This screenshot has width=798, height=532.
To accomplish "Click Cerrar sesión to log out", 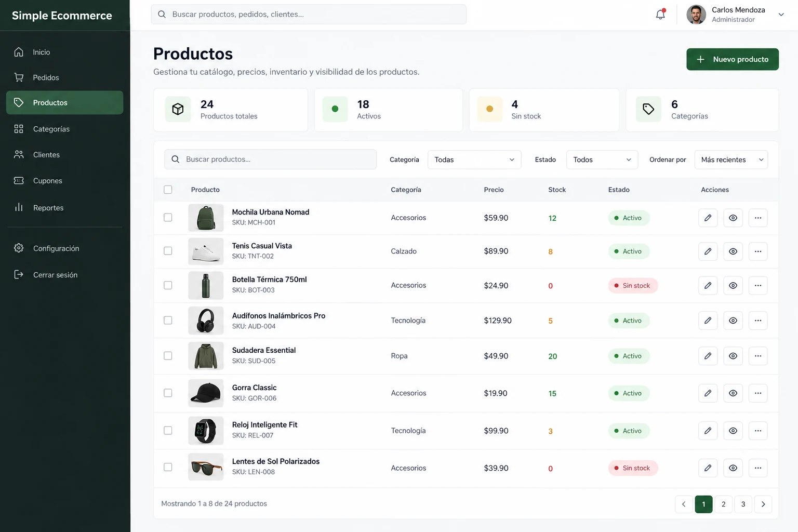I will 64,275.
